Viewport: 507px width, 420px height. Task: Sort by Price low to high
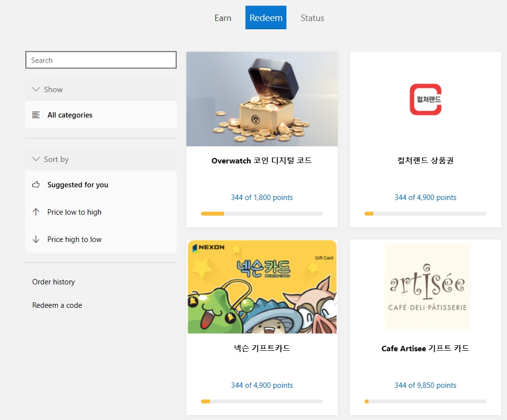(x=74, y=212)
